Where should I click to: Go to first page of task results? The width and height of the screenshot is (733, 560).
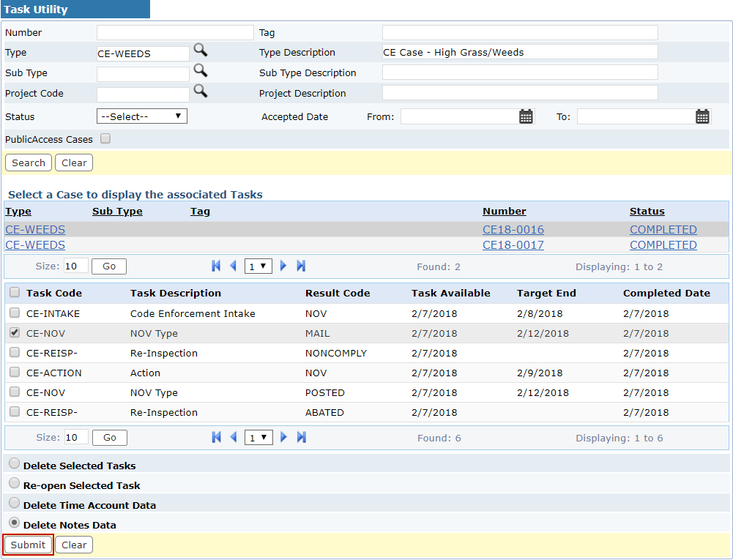tap(217, 437)
